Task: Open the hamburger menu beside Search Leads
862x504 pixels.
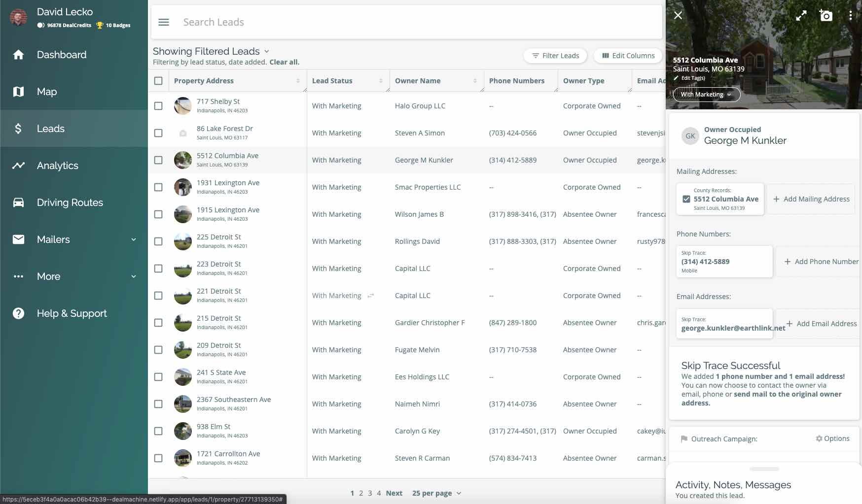Action: pos(164,22)
